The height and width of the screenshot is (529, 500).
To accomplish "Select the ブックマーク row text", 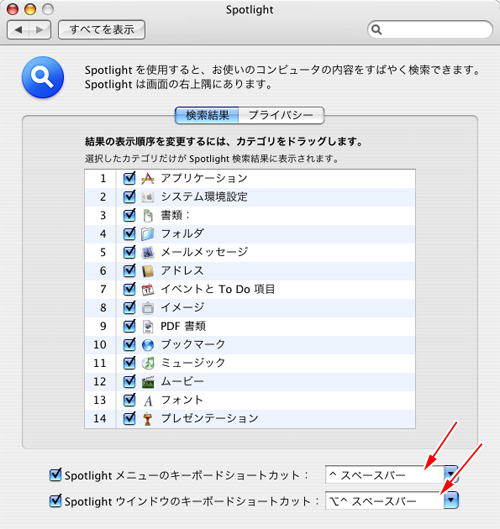I will pyautogui.click(x=193, y=344).
